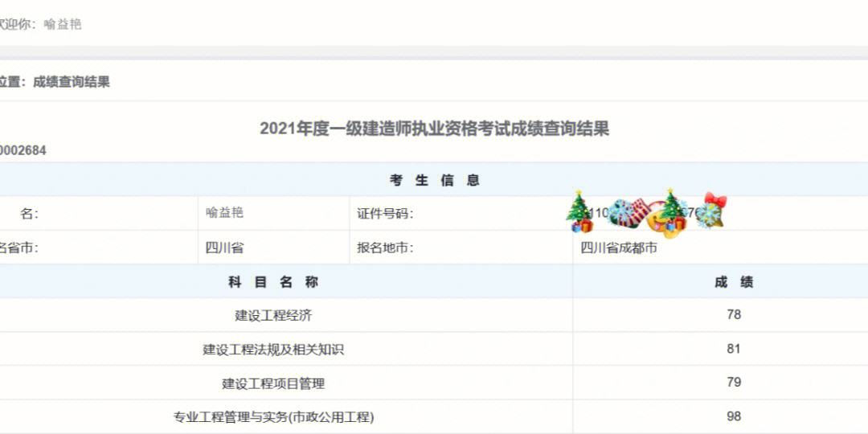This screenshot has width=868, height=434.
Task: Click the 证件号码 label cell
Action: [x=385, y=214]
